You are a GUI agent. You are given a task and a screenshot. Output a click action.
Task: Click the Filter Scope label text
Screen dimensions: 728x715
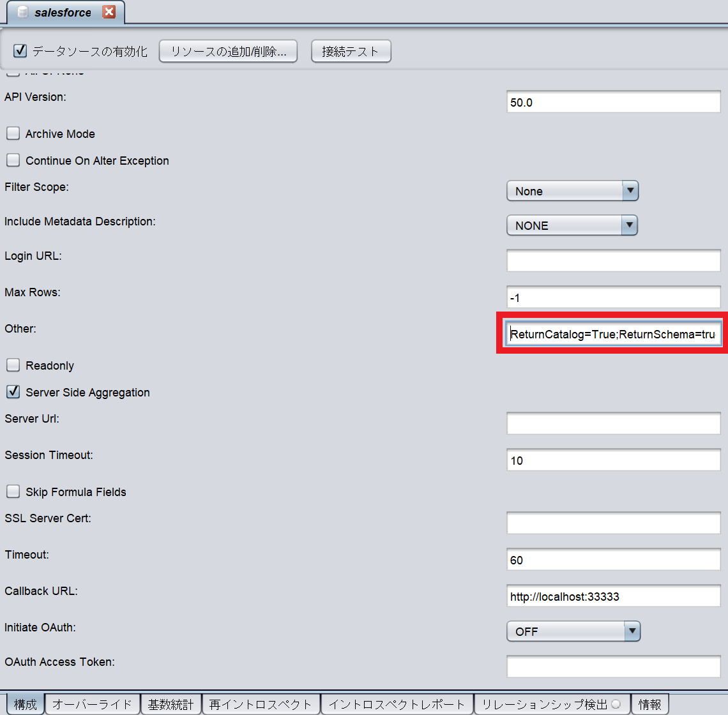tap(36, 187)
